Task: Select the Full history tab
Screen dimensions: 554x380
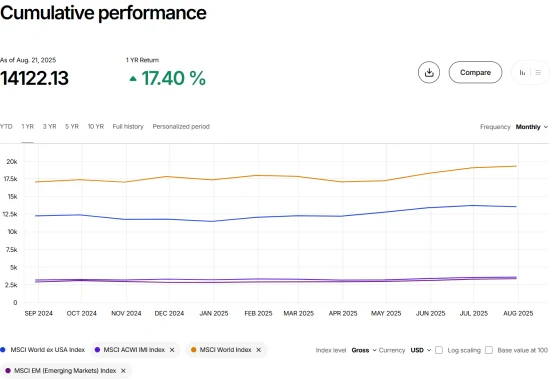Action: click(x=128, y=126)
